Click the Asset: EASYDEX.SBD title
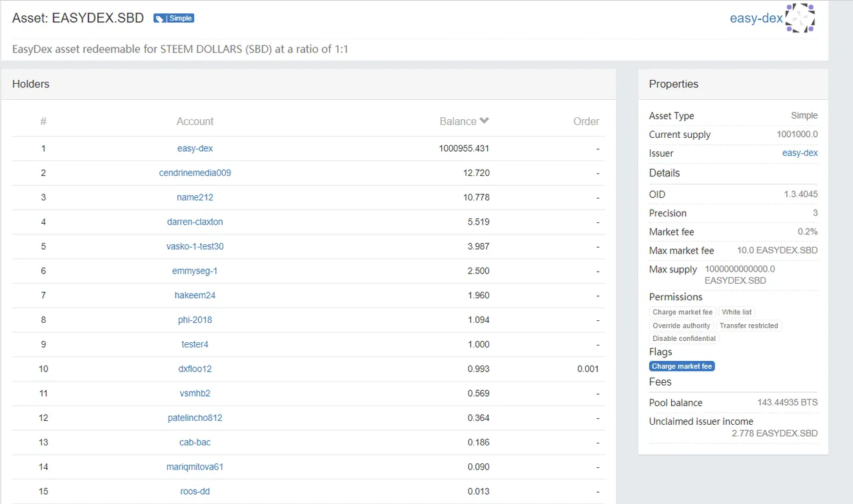Image resolution: width=853 pixels, height=504 pixels. (x=78, y=18)
